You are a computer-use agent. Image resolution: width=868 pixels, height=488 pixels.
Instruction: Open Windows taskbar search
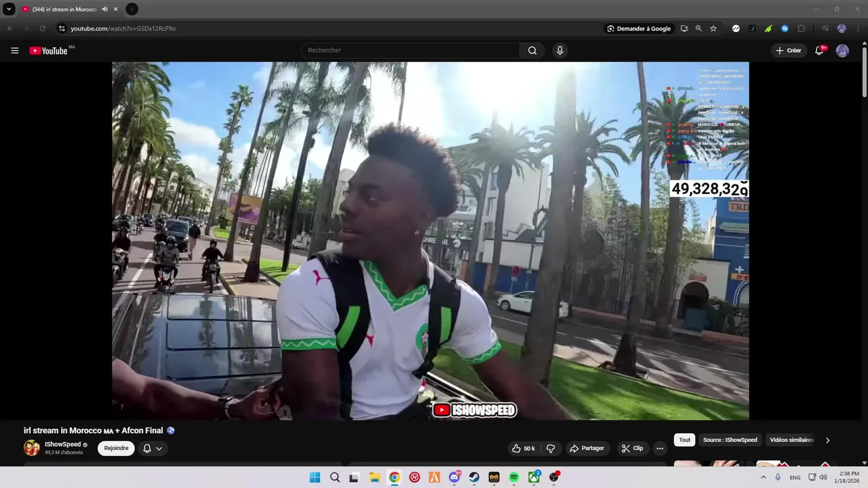click(x=334, y=477)
